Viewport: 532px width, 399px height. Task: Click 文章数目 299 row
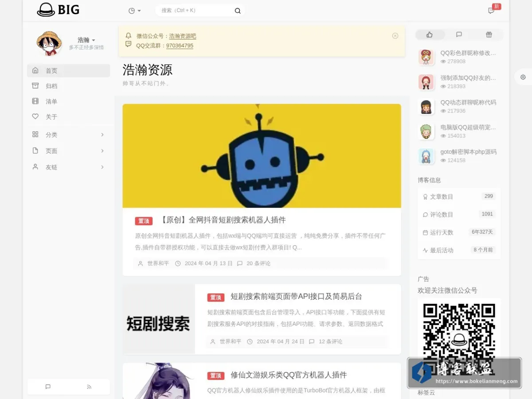459,196
